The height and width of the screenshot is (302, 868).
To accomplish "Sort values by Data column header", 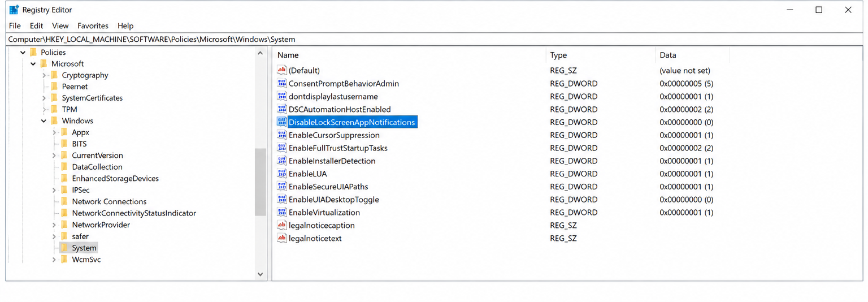I will coord(692,55).
